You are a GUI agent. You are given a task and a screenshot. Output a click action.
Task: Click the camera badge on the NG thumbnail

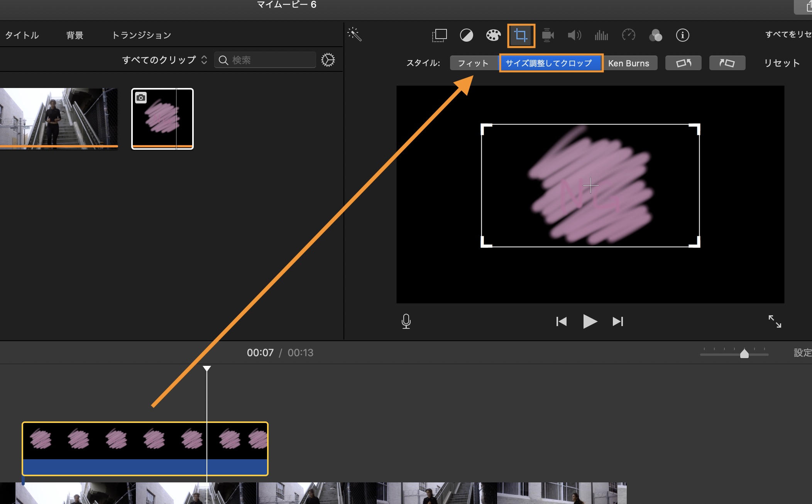click(x=141, y=98)
